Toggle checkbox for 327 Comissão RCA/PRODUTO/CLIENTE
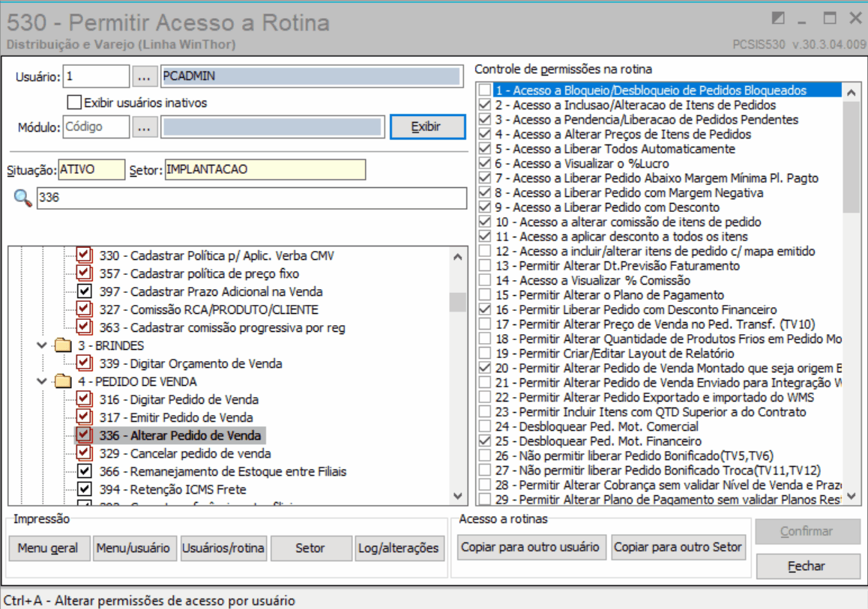The height and width of the screenshot is (609, 868). pyautogui.click(x=84, y=309)
